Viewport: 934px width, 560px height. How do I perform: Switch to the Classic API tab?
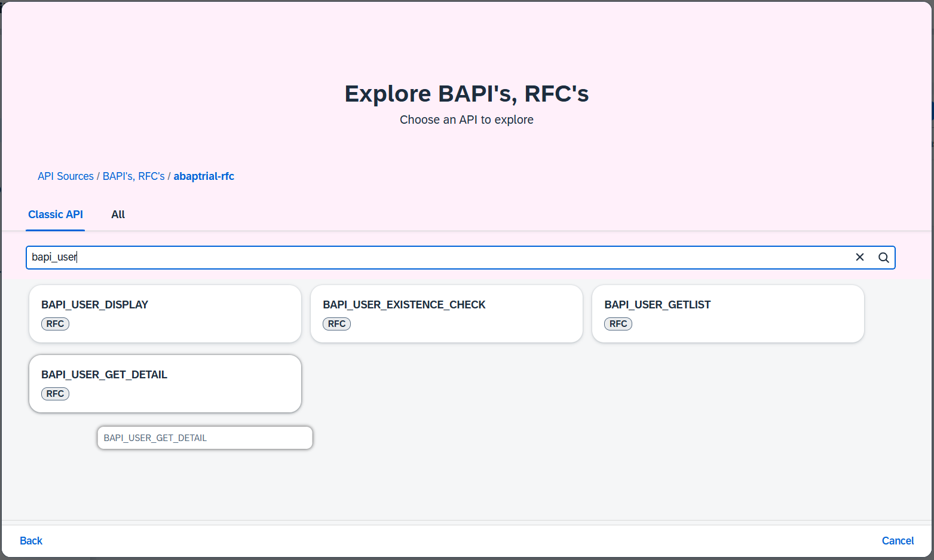55,215
